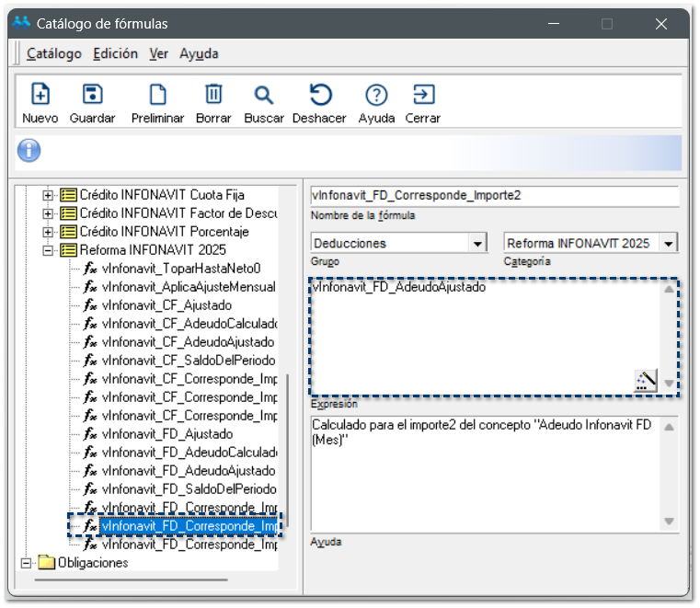Open expression editor wand icon

tap(646, 380)
